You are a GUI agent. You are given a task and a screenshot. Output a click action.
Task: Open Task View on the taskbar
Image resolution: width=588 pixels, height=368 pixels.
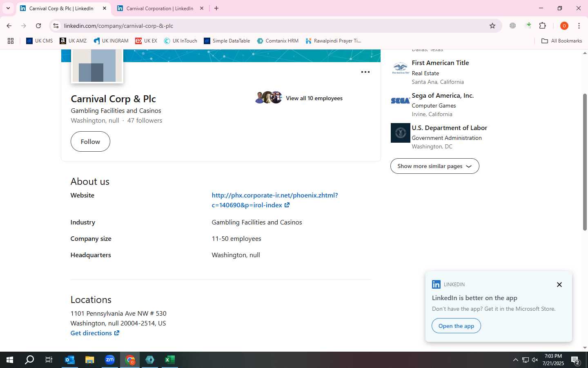tap(49, 360)
